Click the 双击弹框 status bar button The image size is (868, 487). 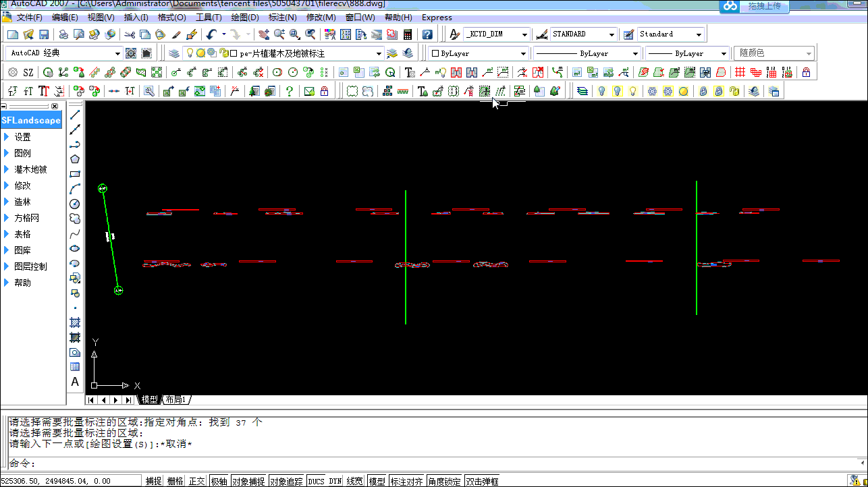tap(482, 481)
